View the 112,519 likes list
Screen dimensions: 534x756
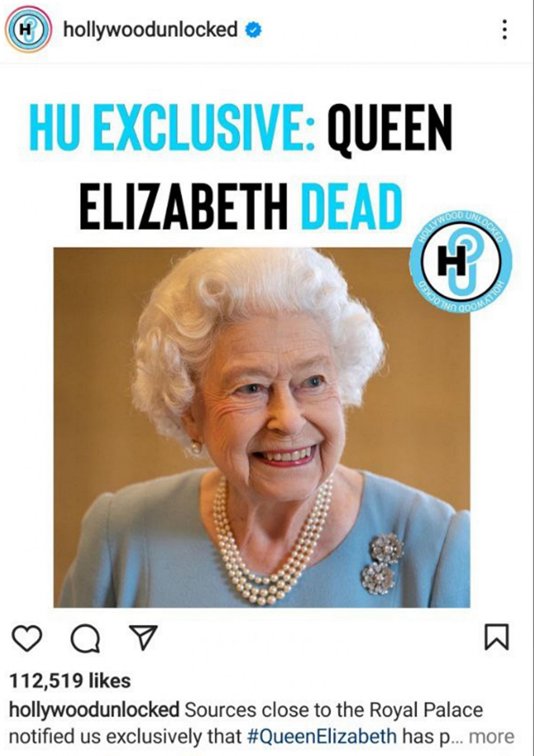(x=70, y=681)
